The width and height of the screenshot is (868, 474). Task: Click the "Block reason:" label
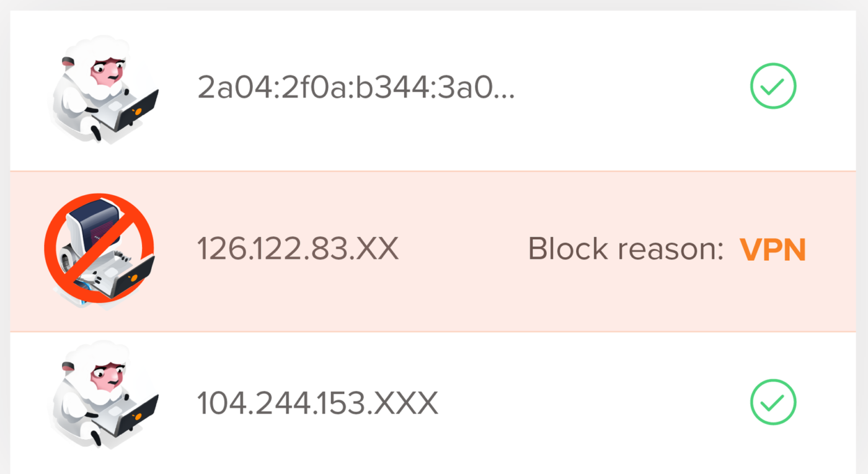click(x=626, y=250)
